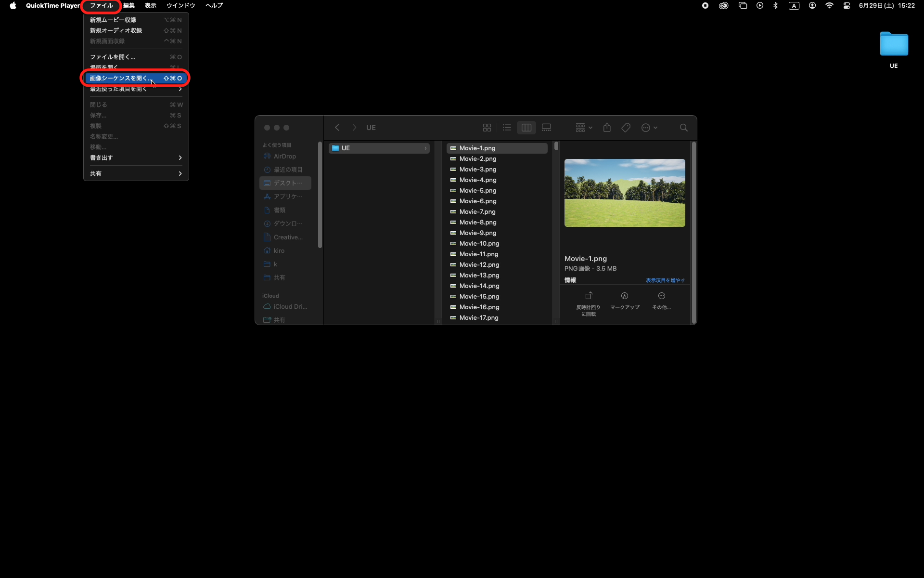Click Bluetooth icon in menu bar

coord(775,6)
